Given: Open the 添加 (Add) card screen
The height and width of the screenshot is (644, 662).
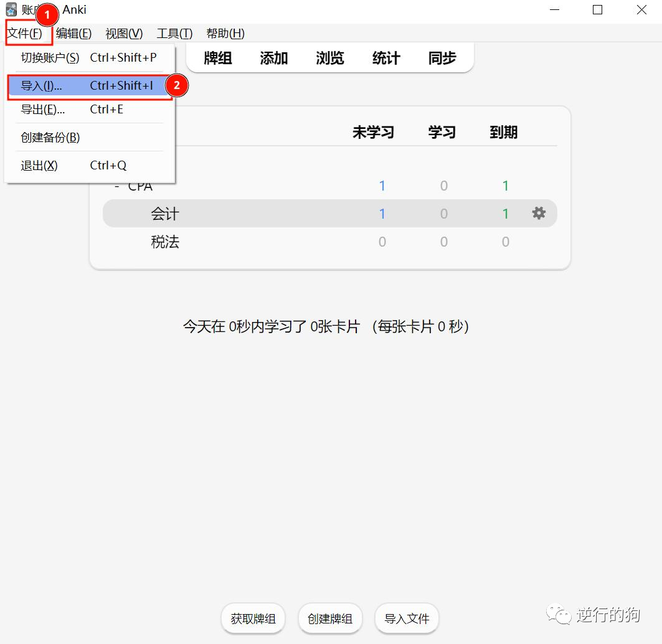Looking at the screenshot, I should 273,58.
